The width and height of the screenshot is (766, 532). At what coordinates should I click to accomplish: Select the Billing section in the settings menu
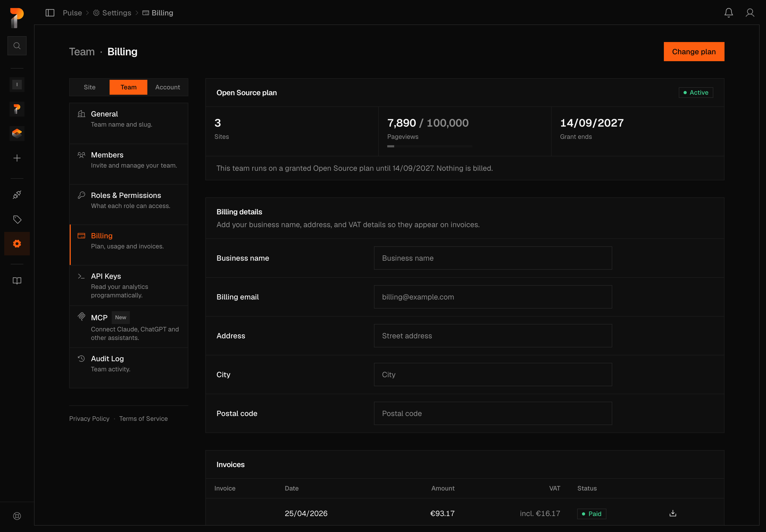129,245
